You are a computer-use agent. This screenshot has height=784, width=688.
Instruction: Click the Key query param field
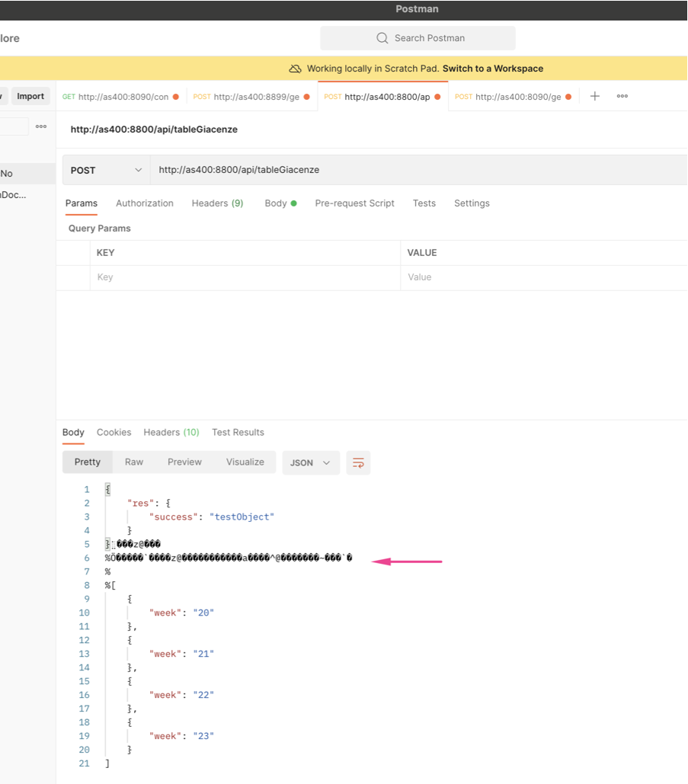(244, 277)
